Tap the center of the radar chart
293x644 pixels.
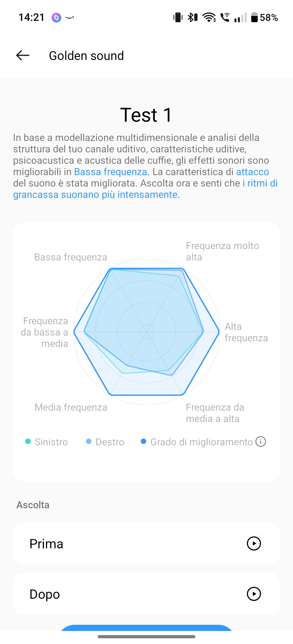click(x=146, y=331)
